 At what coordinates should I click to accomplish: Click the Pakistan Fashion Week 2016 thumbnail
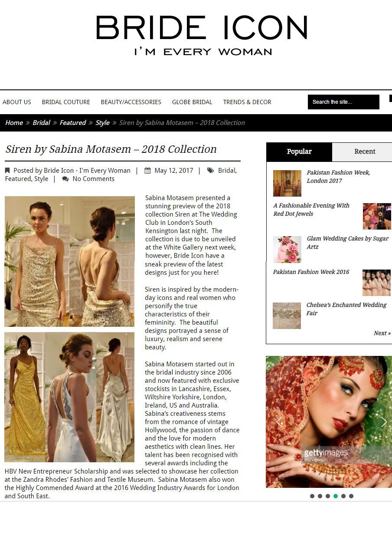[376, 283]
